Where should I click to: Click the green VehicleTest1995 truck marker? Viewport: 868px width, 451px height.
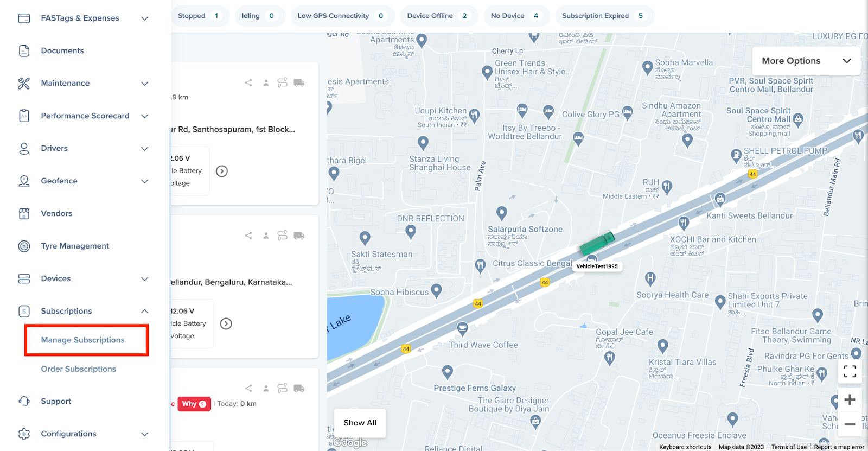coord(597,243)
